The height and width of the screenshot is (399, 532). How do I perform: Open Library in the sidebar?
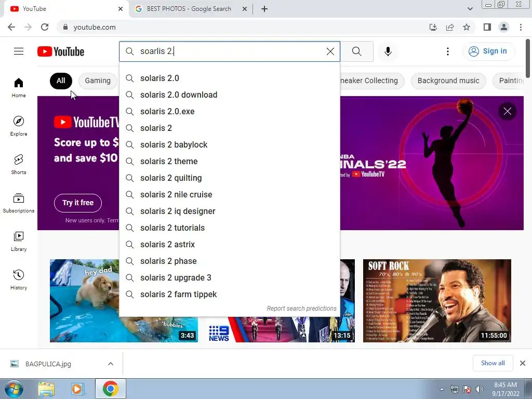(x=19, y=241)
